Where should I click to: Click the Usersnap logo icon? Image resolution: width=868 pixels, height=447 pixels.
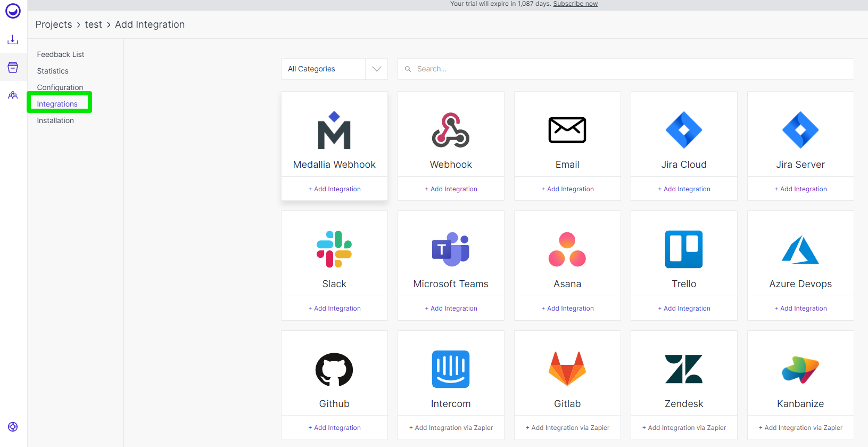click(13, 11)
